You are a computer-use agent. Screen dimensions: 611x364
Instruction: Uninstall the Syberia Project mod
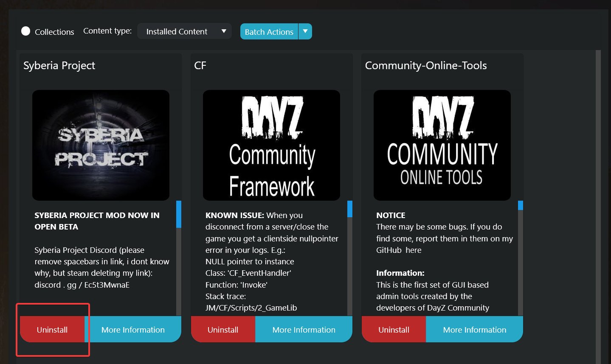point(52,330)
